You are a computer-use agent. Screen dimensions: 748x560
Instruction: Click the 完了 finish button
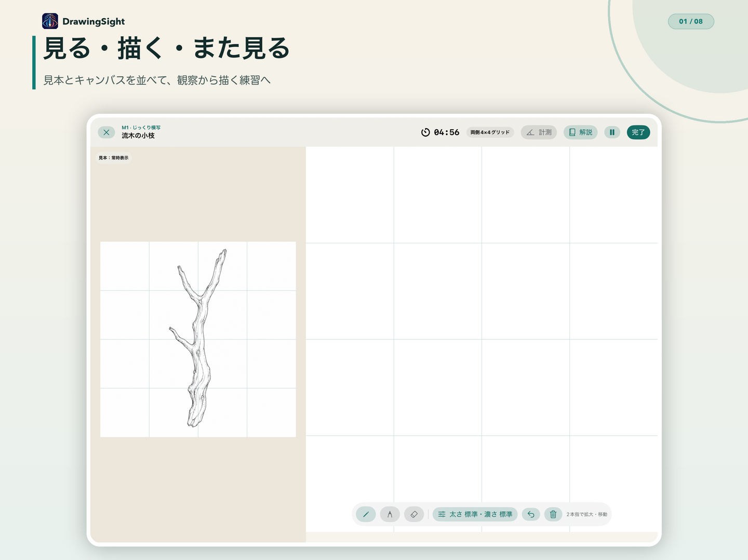[638, 132]
